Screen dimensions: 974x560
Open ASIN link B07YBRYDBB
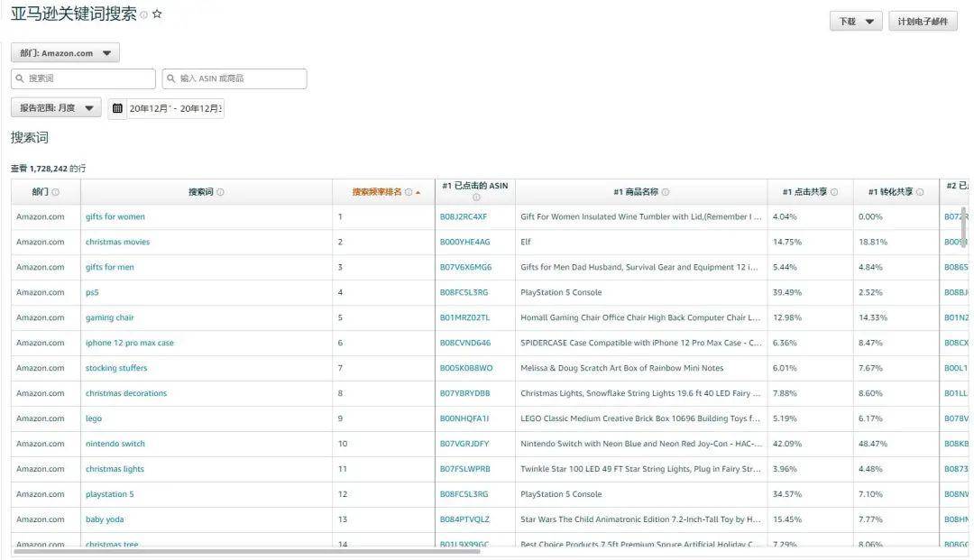point(464,393)
